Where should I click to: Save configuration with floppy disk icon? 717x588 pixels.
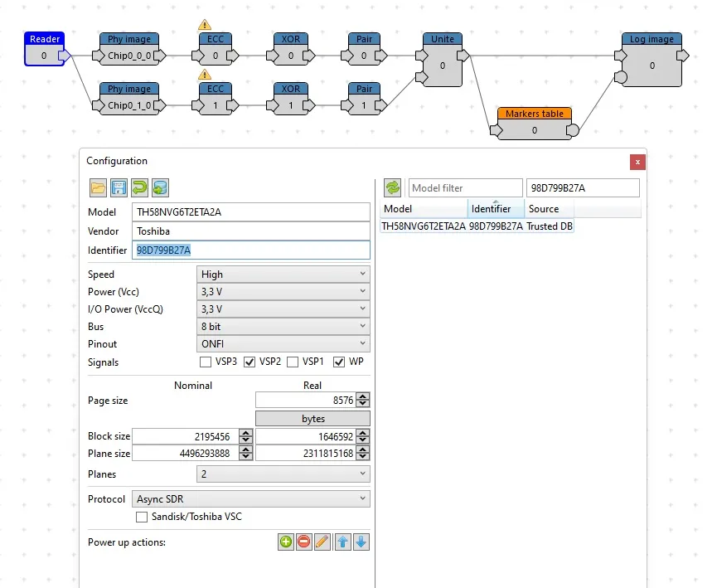pyautogui.click(x=119, y=187)
